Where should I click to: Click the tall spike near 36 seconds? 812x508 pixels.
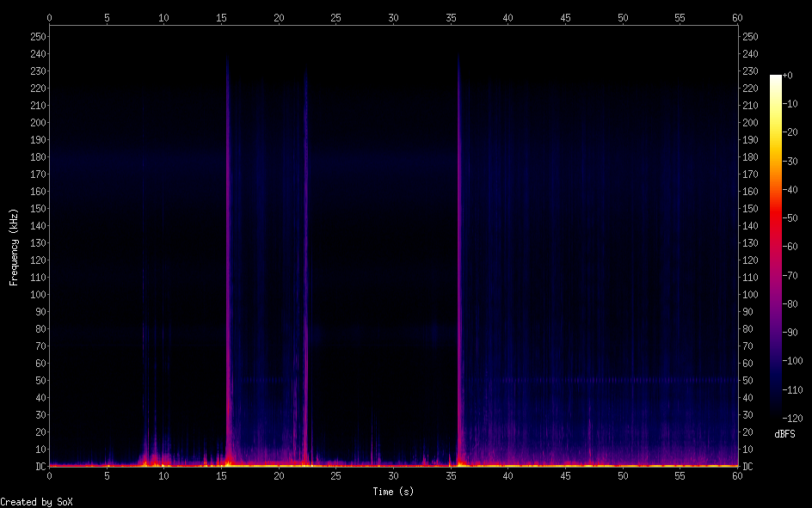(x=459, y=258)
